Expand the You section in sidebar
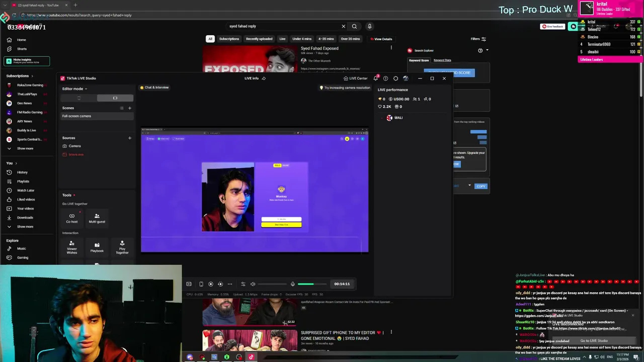The width and height of the screenshot is (644, 362). pyautogui.click(x=12, y=163)
